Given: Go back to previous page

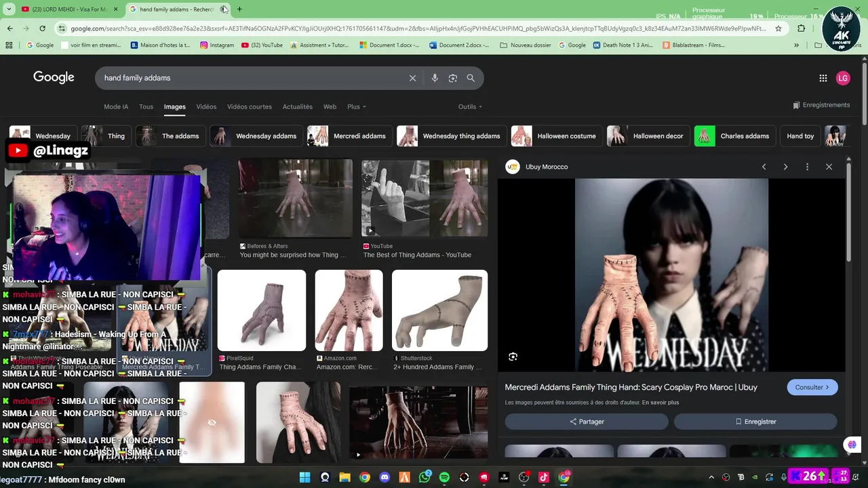Looking at the screenshot, I should pyautogui.click(x=9, y=28).
